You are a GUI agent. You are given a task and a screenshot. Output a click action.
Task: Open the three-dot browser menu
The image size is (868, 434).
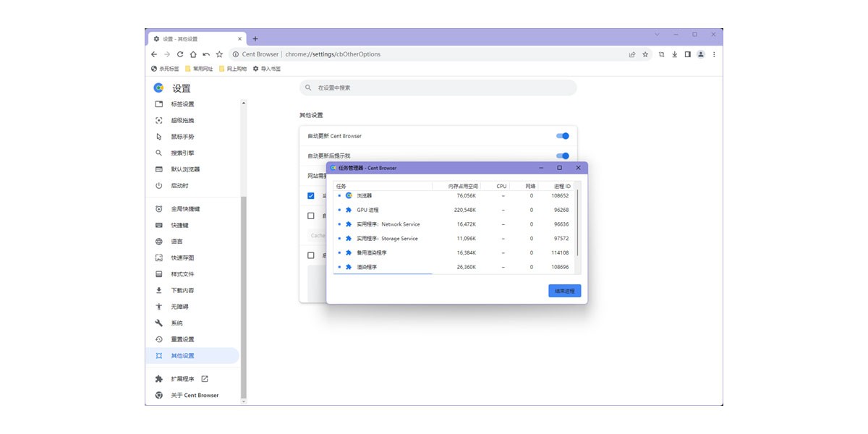(714, 54)
